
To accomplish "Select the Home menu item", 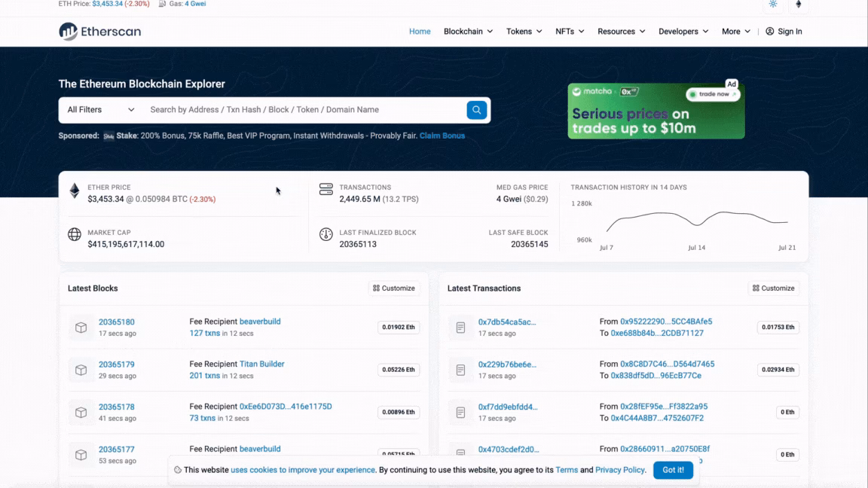I will point(420,31).
